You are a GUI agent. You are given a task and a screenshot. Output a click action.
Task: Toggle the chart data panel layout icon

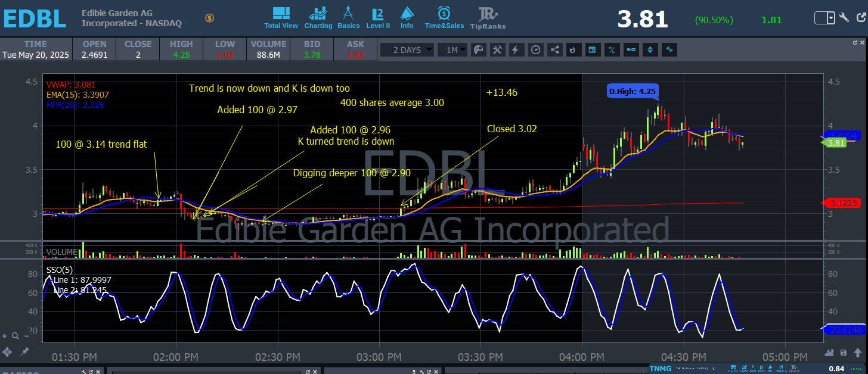pos(592,50)
